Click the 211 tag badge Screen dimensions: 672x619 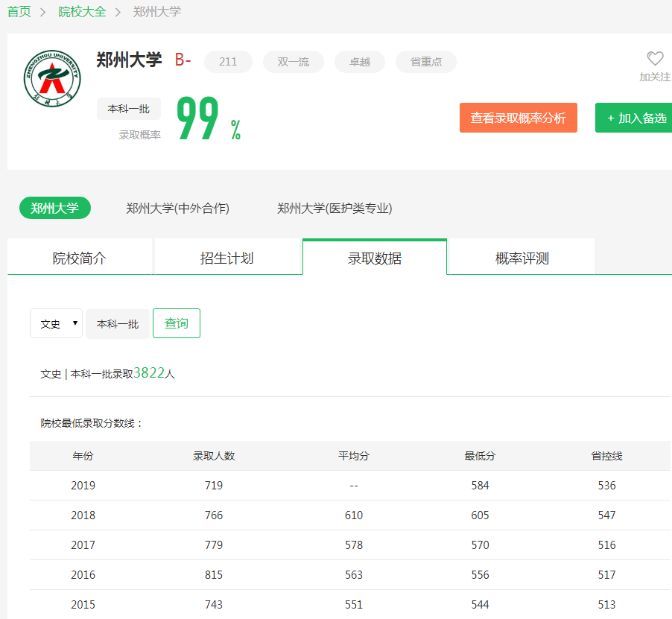228,62
